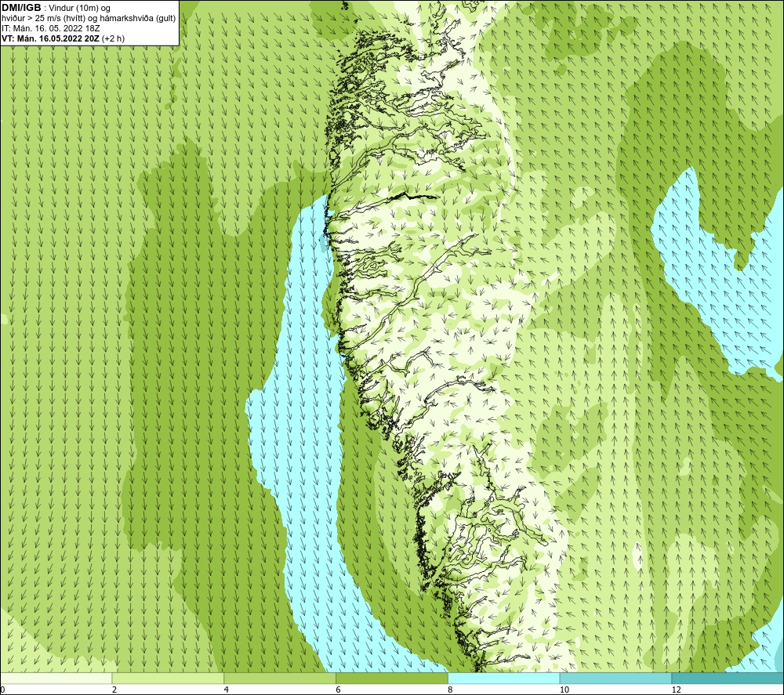Click the 12+ m/s dark teal swatch
The width and height of the screenshot is (784, 695).
point(728,678)
